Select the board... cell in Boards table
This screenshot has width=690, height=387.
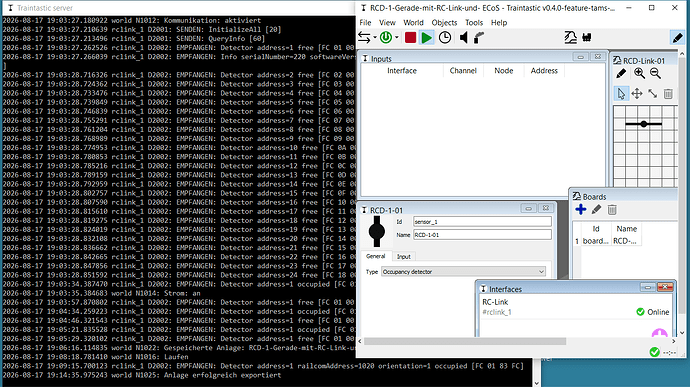(x=595, y=241)
